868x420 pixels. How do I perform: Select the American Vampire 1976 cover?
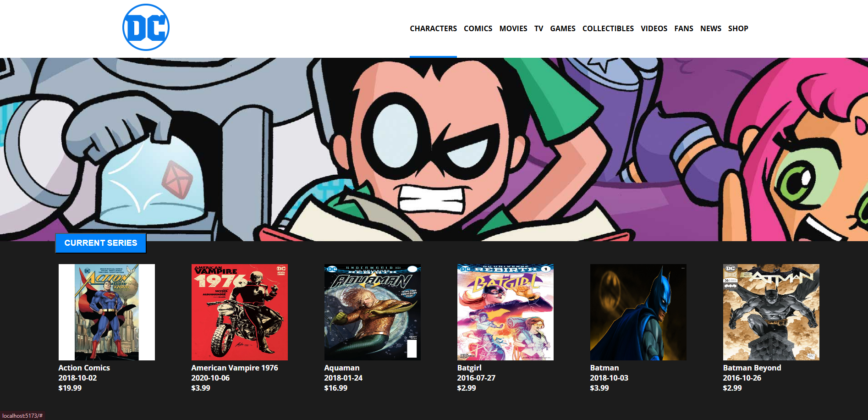pyautogui.click(x=240, y=312)
